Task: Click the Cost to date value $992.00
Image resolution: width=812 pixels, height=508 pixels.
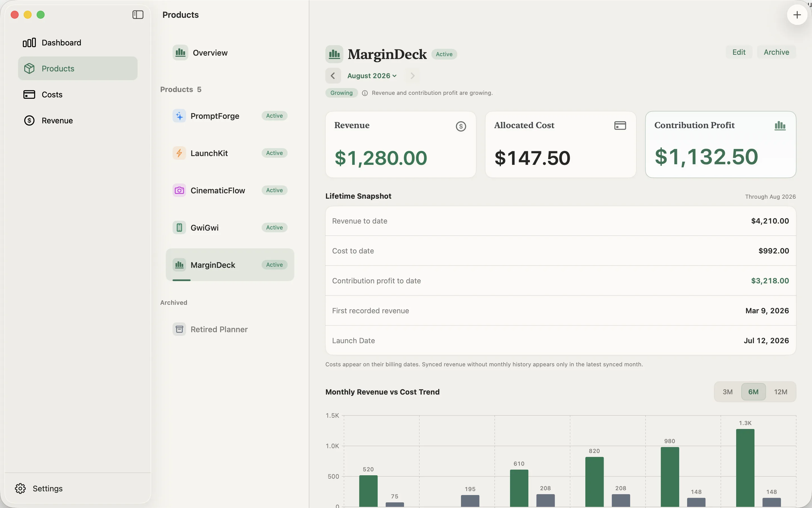Action: (x=773, y=251)
